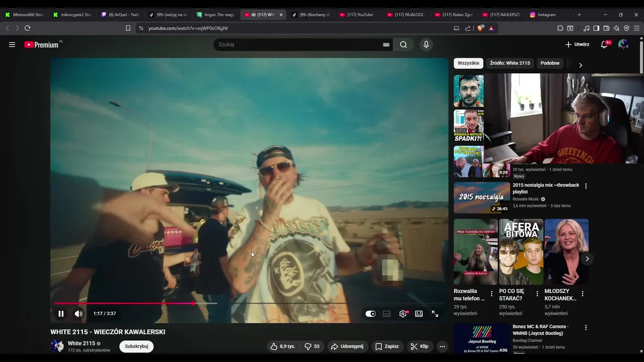Open Bonez MC & RAF Camora WMNB title
Screen dimensions: 644x362
pyautogui.click(x=540, y=330)
